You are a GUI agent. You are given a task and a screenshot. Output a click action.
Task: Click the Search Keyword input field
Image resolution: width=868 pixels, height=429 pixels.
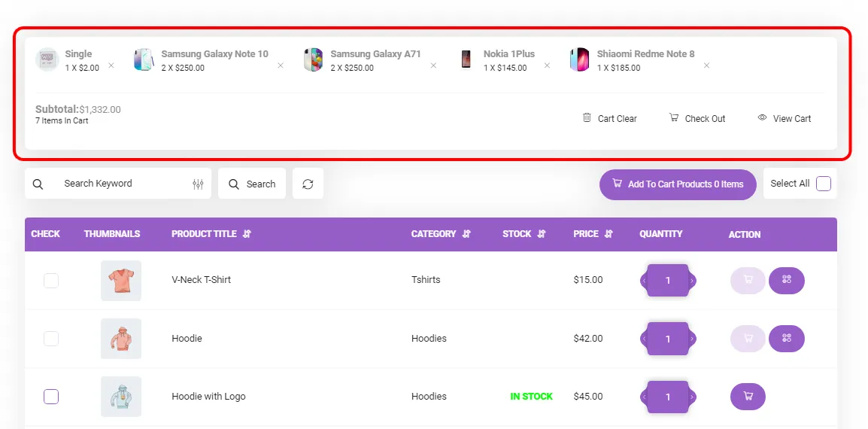[118, 184]
